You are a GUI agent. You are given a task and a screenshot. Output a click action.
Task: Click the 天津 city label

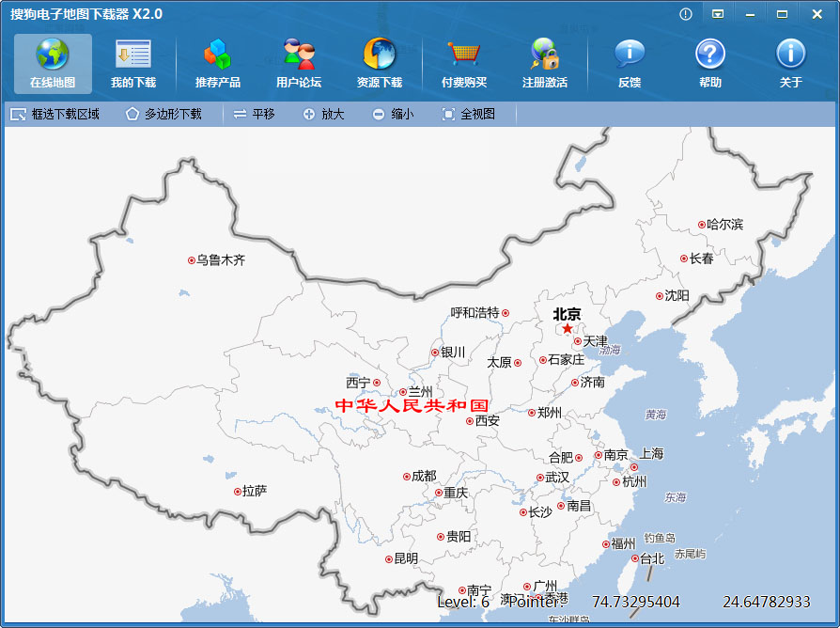[x=595, y=341]
